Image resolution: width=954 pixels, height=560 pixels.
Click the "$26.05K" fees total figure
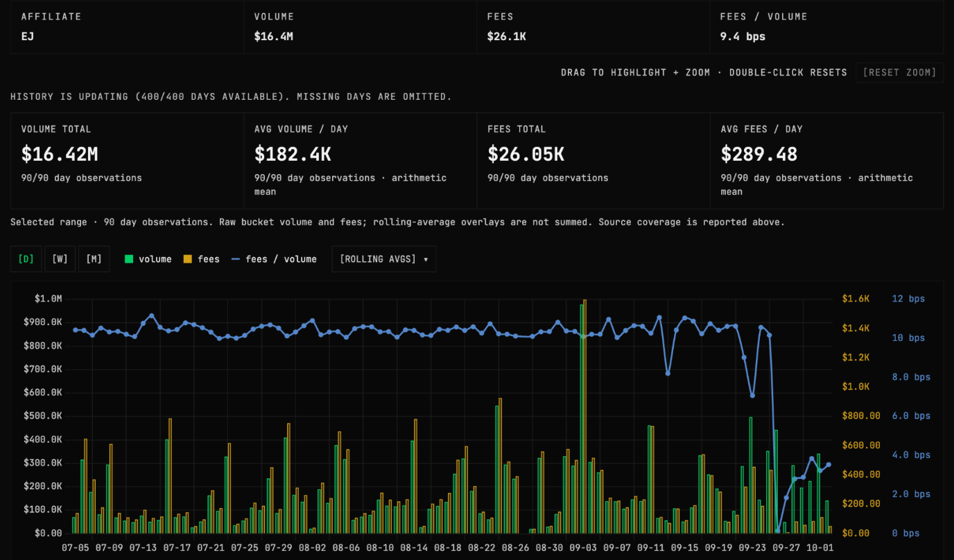tap(526, 153)
